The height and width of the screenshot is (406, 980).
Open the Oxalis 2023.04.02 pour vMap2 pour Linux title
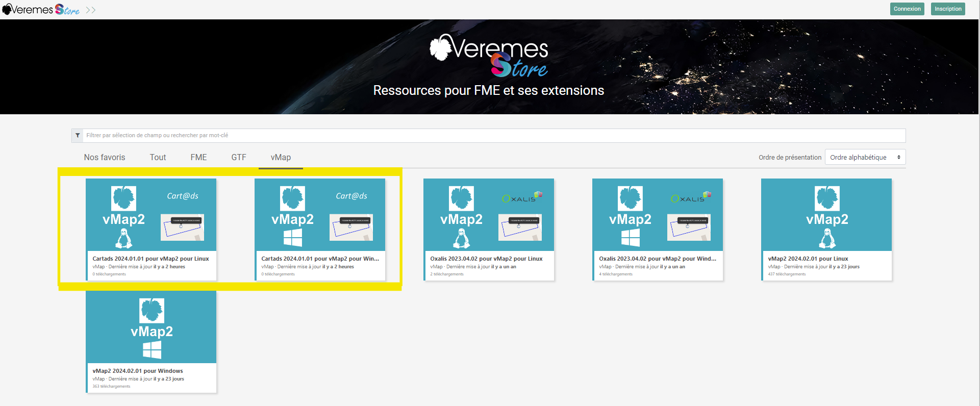(x=486, y=259)
